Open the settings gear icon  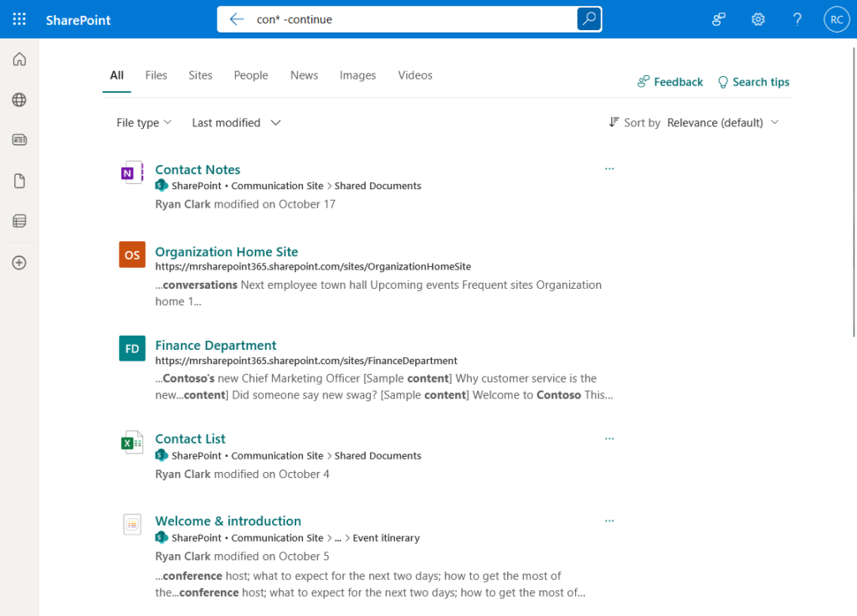(757, 20)
